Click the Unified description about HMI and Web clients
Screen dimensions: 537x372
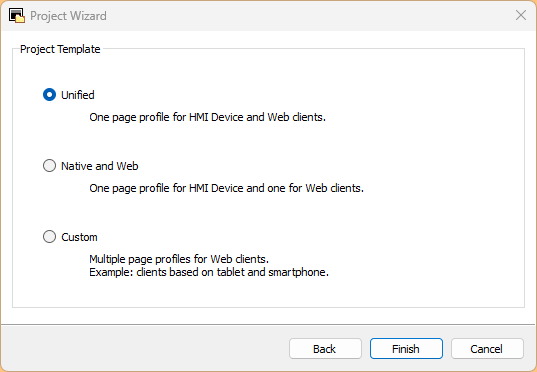click(x=208, y=117)
